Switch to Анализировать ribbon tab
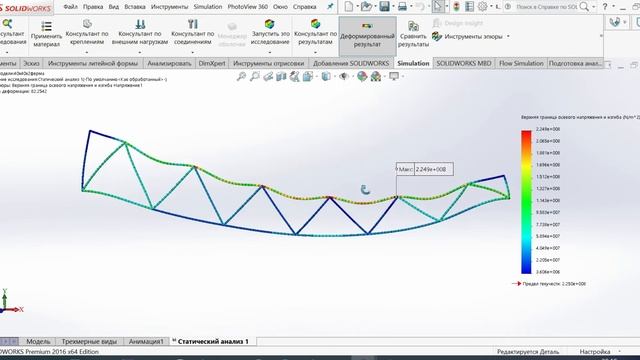 point(169,63)
